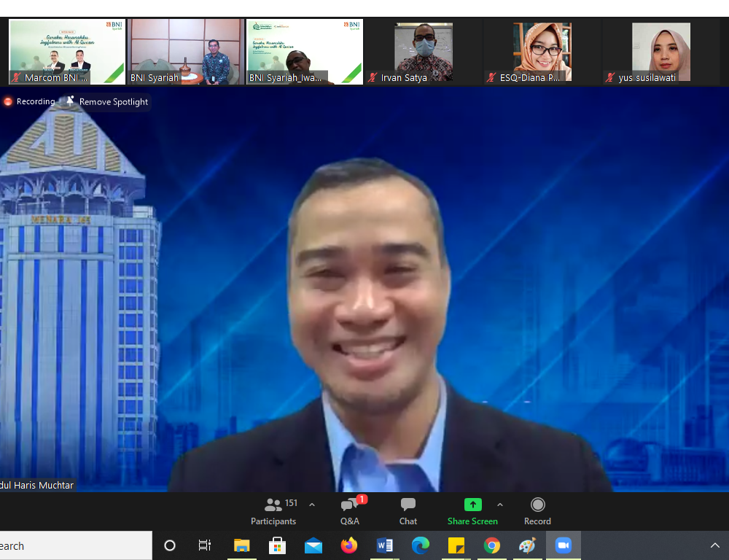
Task: Switch to Zoom app in the taskbar
Action: 563,545
